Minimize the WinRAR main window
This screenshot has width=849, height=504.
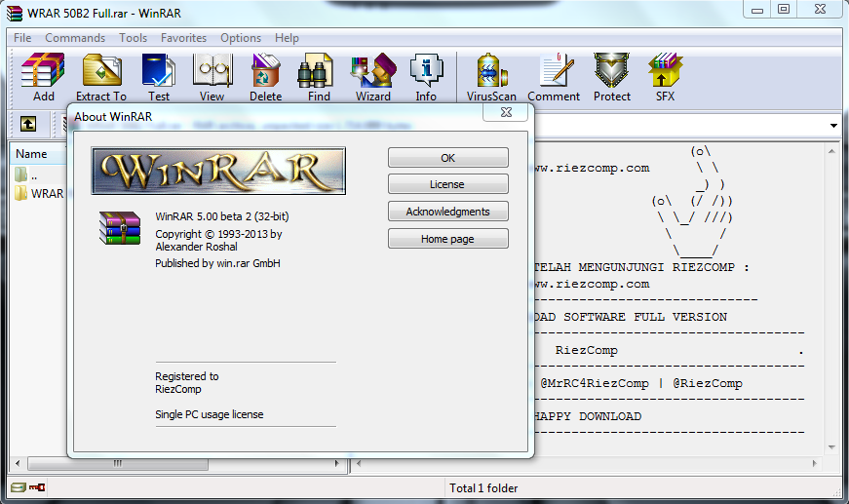tap(757, 9)
